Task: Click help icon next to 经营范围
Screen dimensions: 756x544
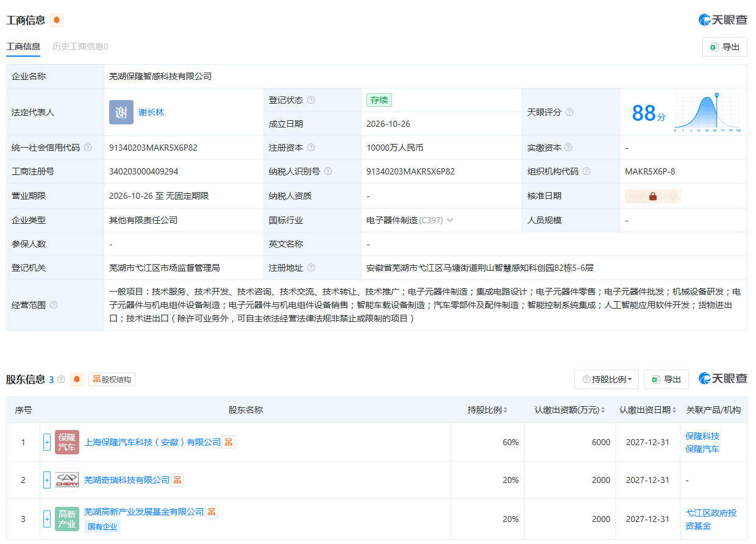Action: [x=54, y=305]
